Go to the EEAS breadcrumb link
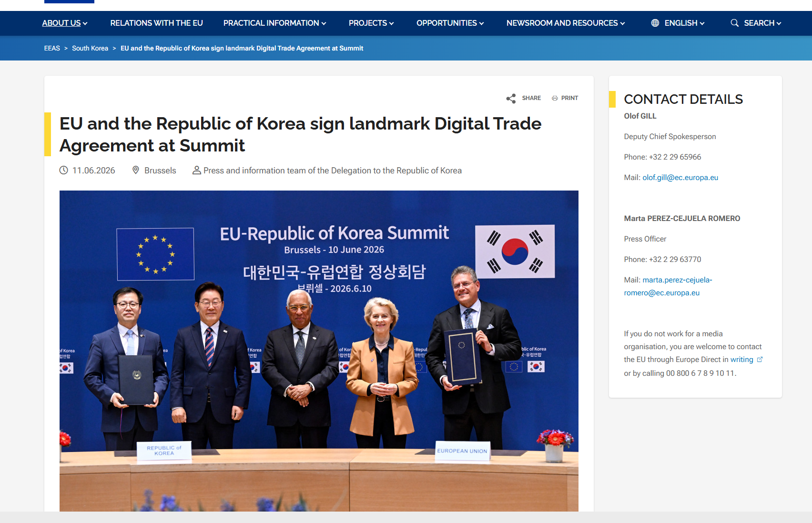This screenshot has width=812, height=523. [x=52, y=48]
